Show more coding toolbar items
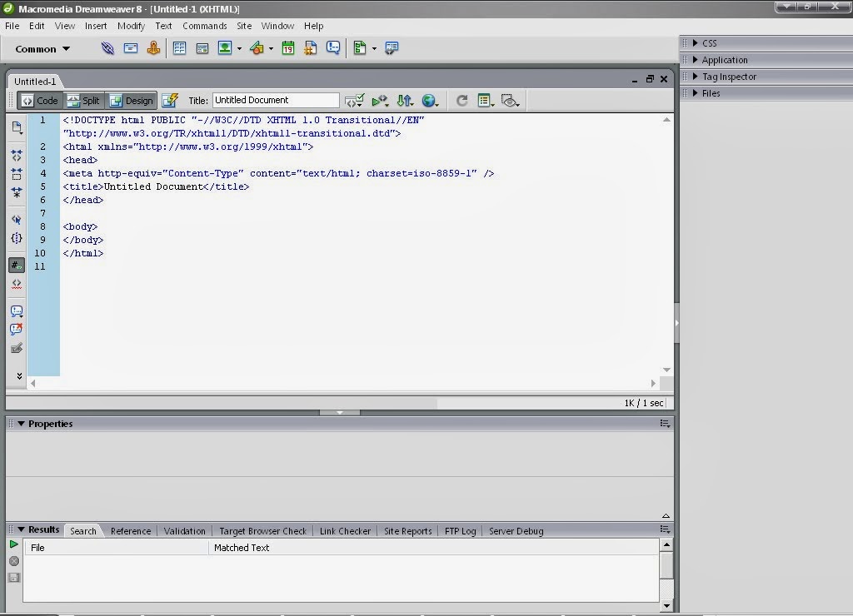The image size is (853, 616). point(19,375)
